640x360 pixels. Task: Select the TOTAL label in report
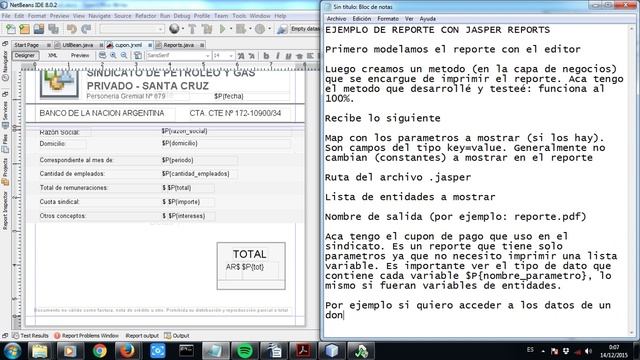pos(249,254)
